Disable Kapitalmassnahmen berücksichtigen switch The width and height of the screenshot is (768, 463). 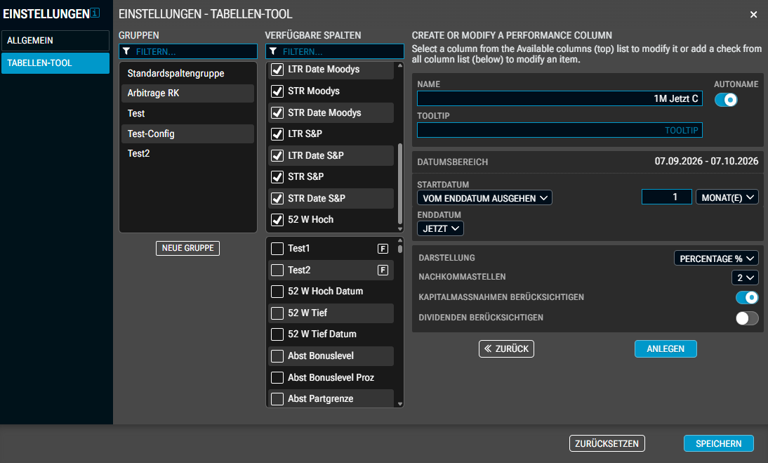point(747,297)
